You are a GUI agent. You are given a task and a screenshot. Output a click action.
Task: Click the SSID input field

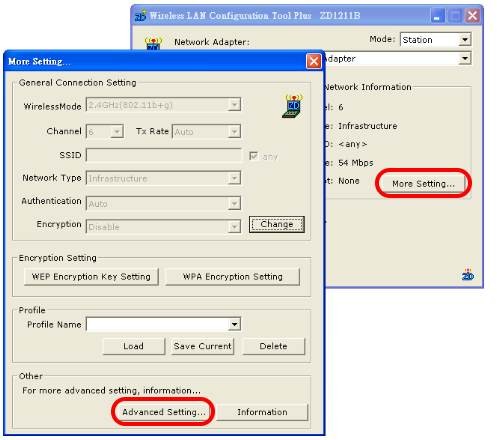(x=164, y=155)
